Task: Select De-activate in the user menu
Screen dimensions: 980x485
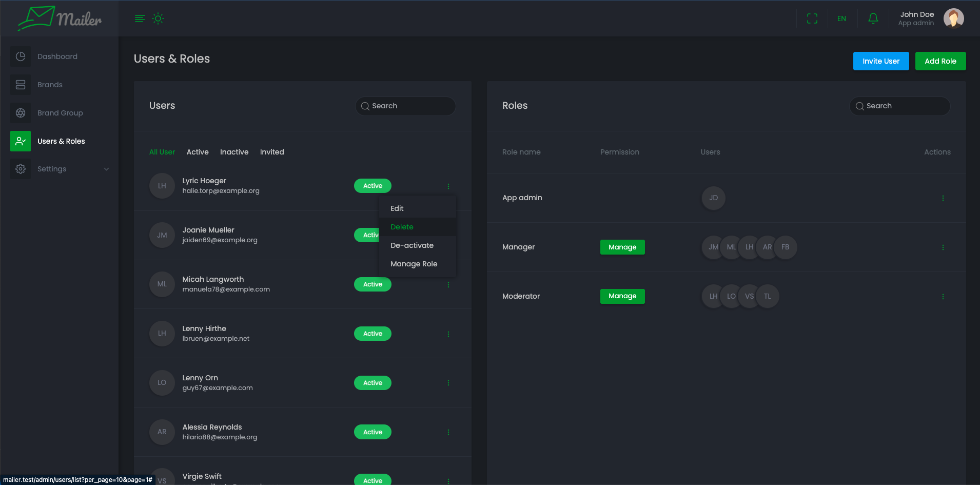Action: pyautogui.click(x=412, y=245)
